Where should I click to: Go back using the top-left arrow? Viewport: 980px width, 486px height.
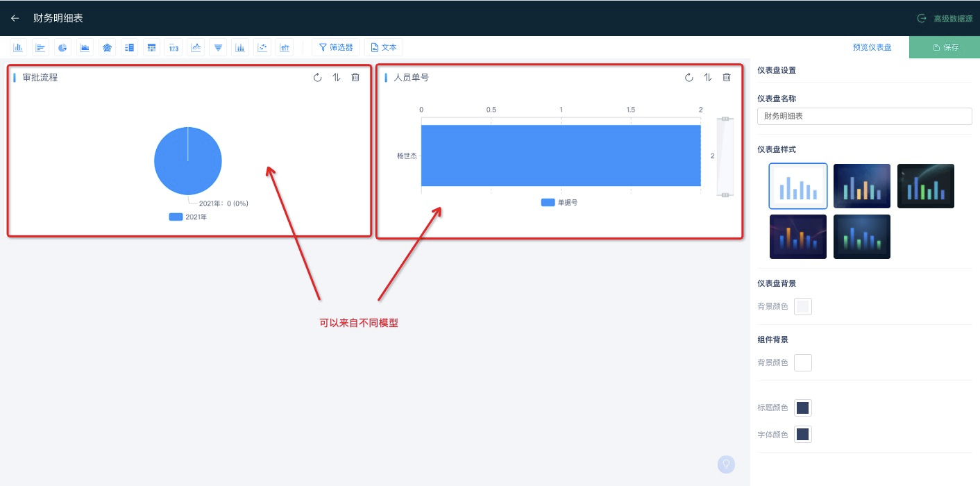15,18
